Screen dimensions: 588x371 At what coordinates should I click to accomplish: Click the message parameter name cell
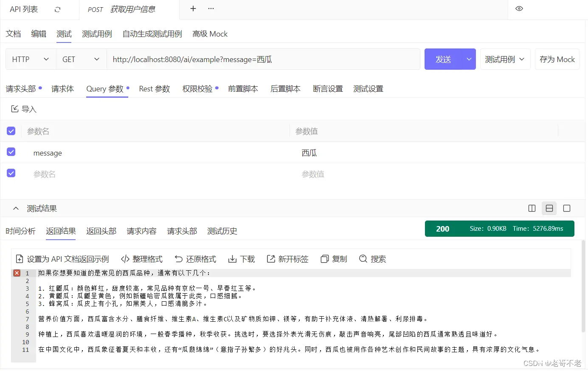tap(155, 153)
